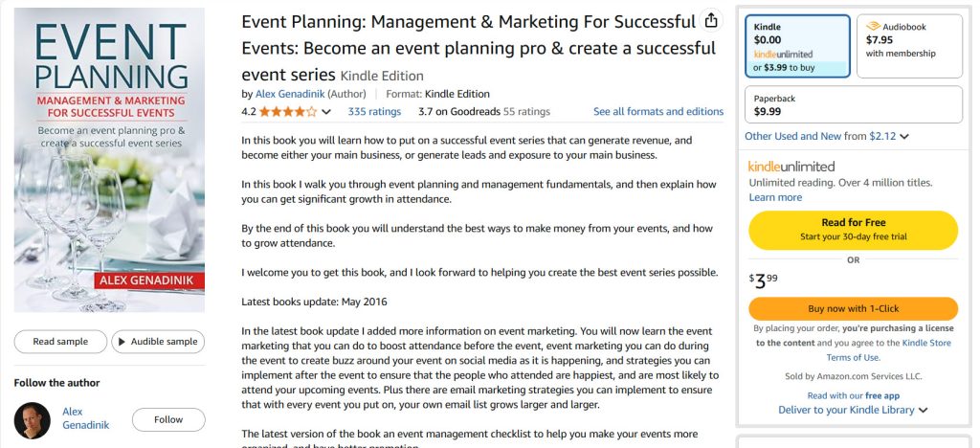The width and height of the screenshot is (980, 448).
Task: Expand Other Used and New offers chevron
Action: point(904,137)
